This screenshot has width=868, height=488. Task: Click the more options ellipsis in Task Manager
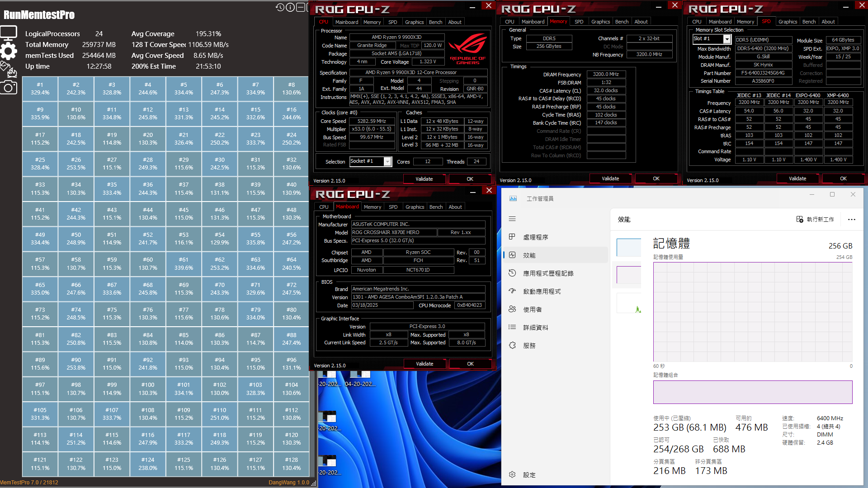(x=852, y=220)
